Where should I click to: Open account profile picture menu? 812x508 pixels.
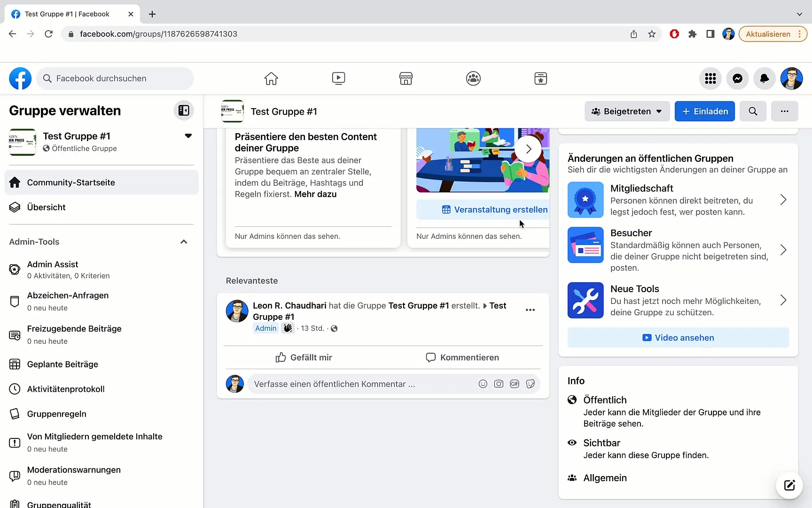pos(792,79)
